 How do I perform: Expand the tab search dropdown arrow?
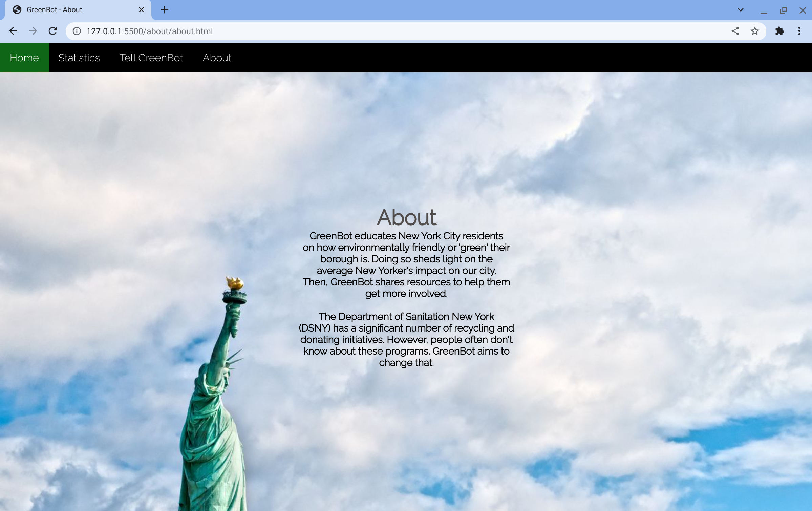point(741,10)
